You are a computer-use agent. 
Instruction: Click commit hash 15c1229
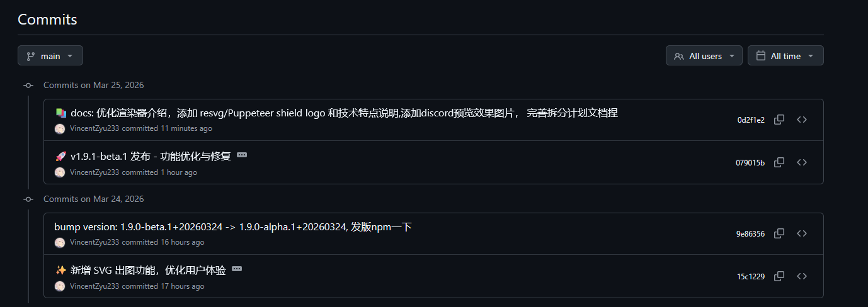751,276
